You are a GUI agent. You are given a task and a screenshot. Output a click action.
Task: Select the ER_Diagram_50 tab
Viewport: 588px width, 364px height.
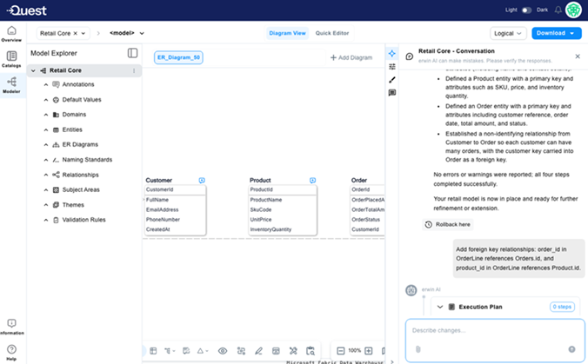tap(178, 57)
